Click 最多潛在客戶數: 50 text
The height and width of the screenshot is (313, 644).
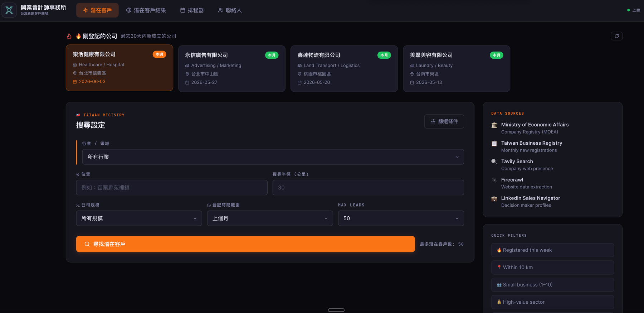[442, 244]
